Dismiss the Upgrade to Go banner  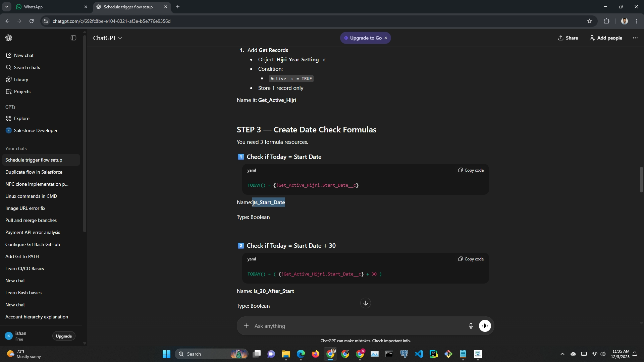(x=386, y=38)
